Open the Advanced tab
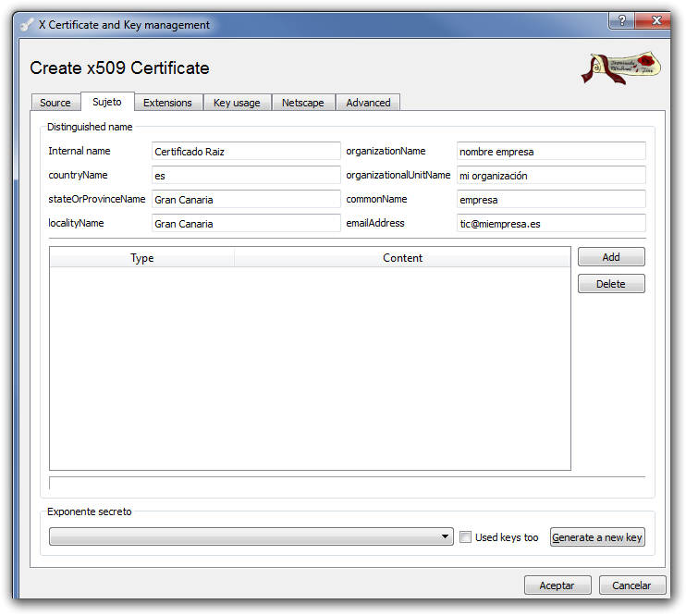Screen dimensions: 686x616 click(x=368, y=103)
